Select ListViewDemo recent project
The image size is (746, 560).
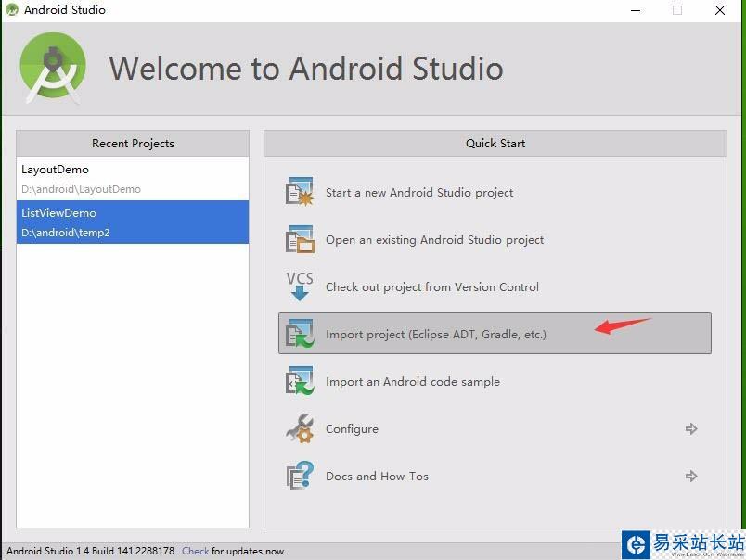point(133,222)
